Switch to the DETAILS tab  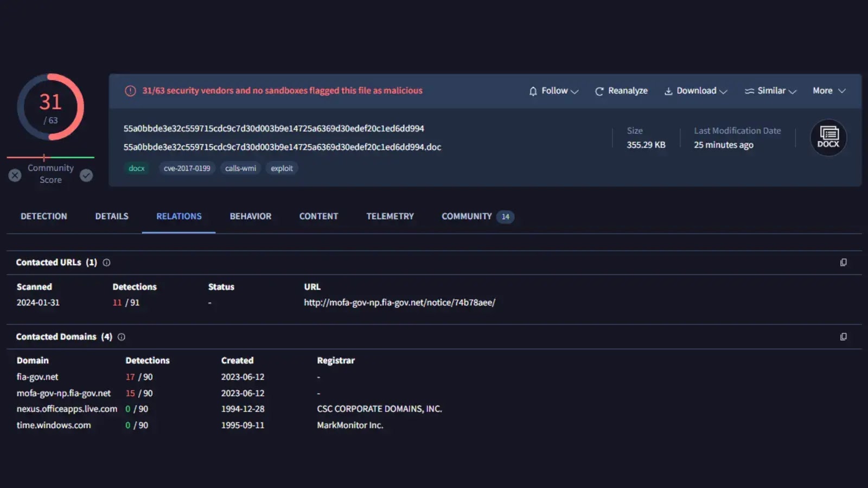click(112, 216)
